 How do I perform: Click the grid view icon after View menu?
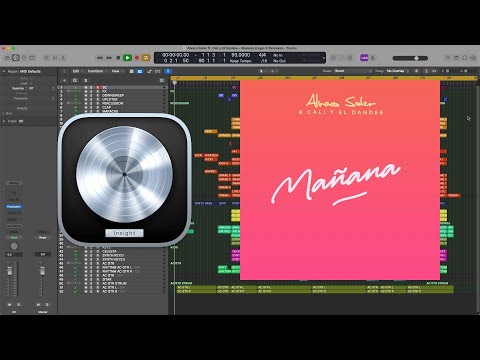(132, 71)
